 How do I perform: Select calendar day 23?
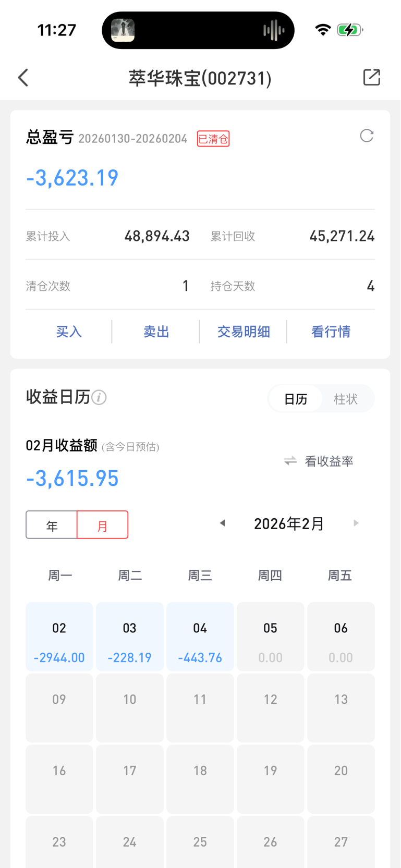[x=59, y=842]
